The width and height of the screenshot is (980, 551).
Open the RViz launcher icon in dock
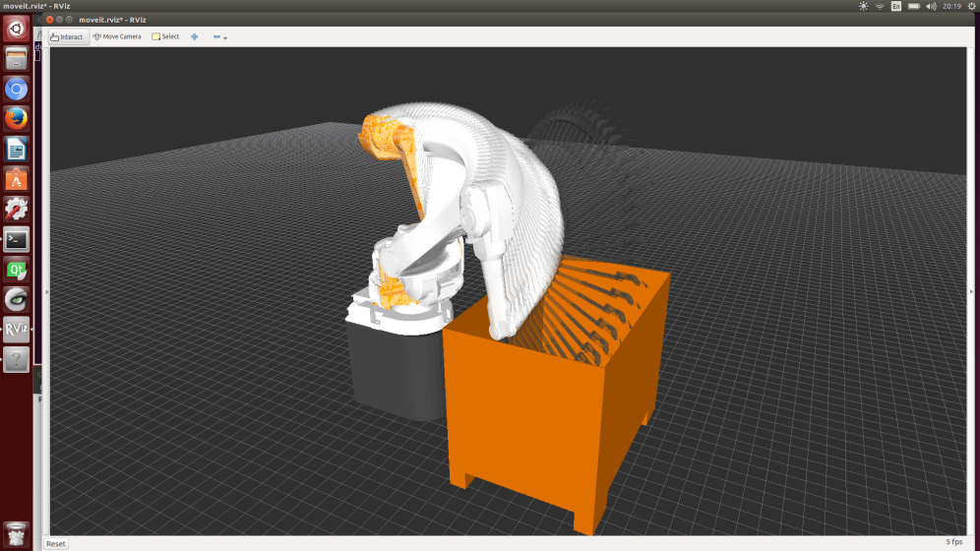click(x=16, y=329)
